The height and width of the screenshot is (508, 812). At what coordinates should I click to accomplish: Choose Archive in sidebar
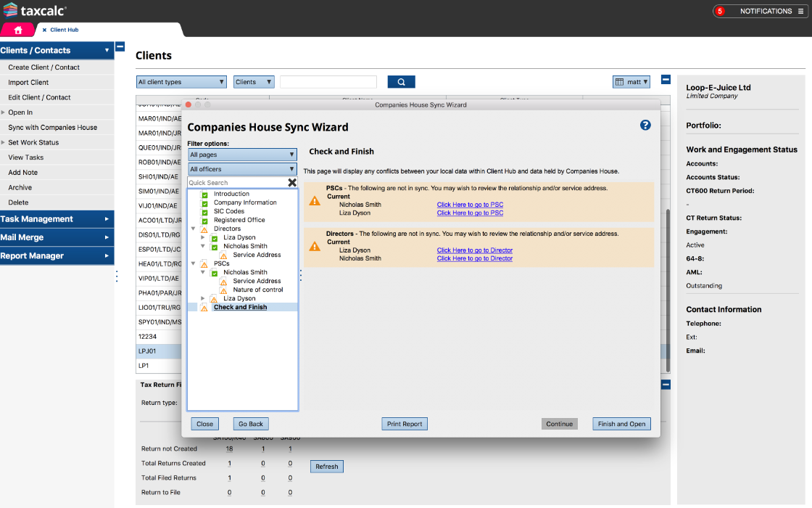[57, 188]
